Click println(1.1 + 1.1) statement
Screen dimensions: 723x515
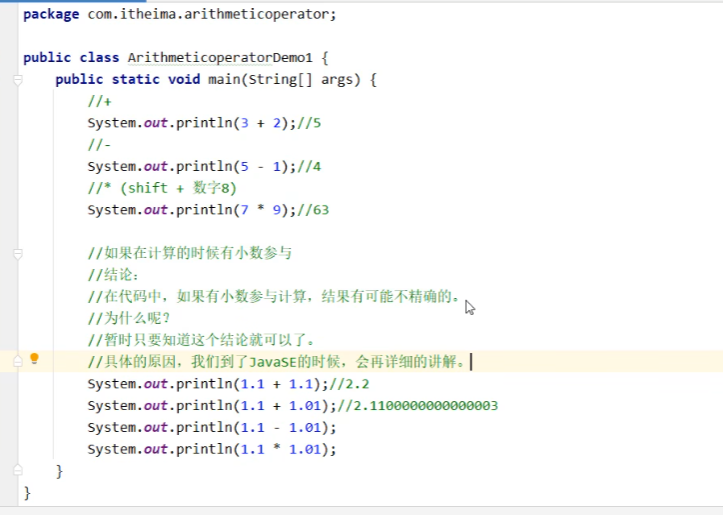point(208,384)
